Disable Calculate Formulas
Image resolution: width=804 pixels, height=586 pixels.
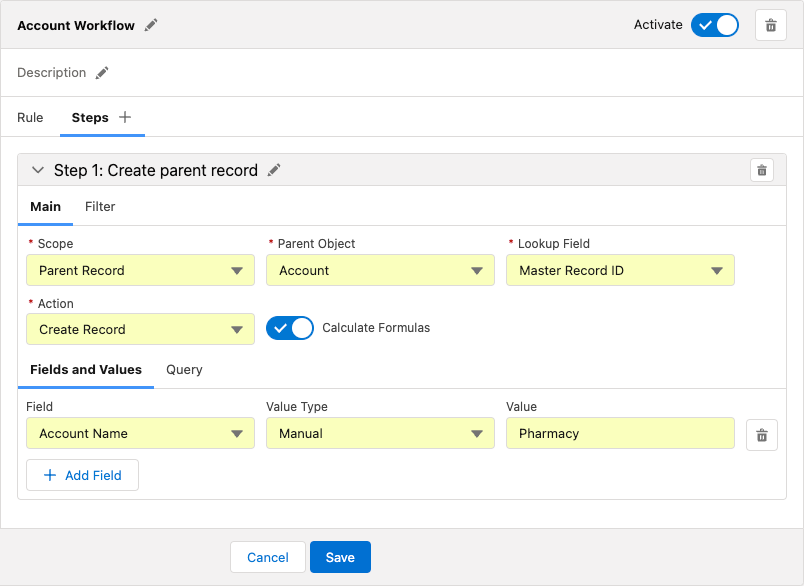(290, 327)
